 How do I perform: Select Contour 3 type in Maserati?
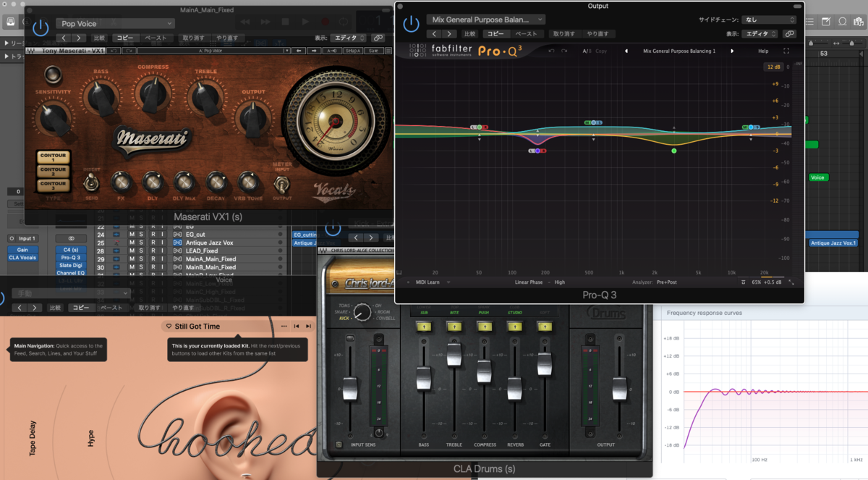(x=53, y=187)
